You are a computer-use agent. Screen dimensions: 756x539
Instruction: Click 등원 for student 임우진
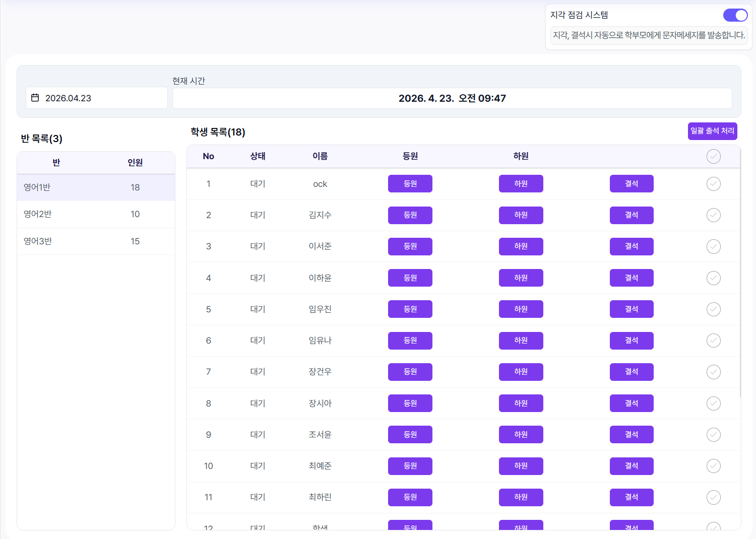tap(410, 309)
